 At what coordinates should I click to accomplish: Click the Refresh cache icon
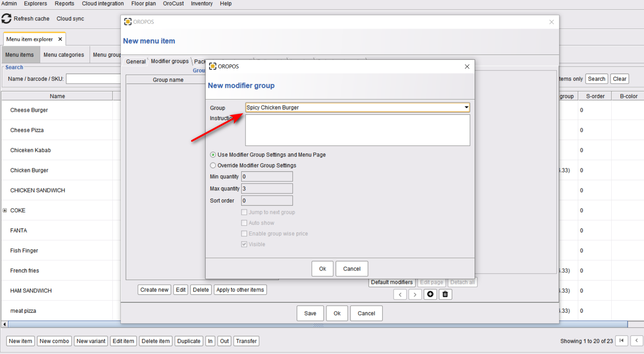click(6, 19)
